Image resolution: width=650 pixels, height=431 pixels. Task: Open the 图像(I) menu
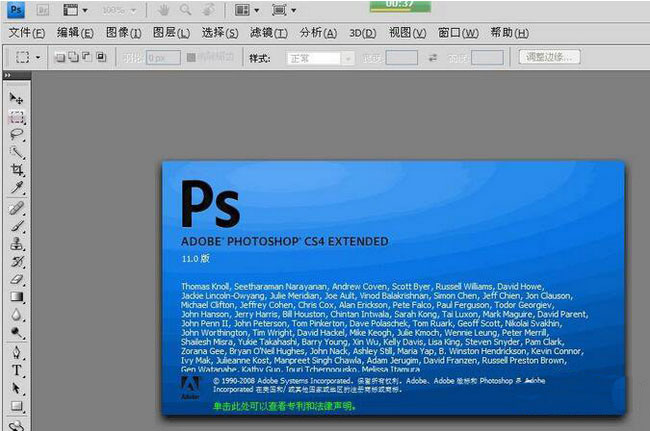[124, 33]
